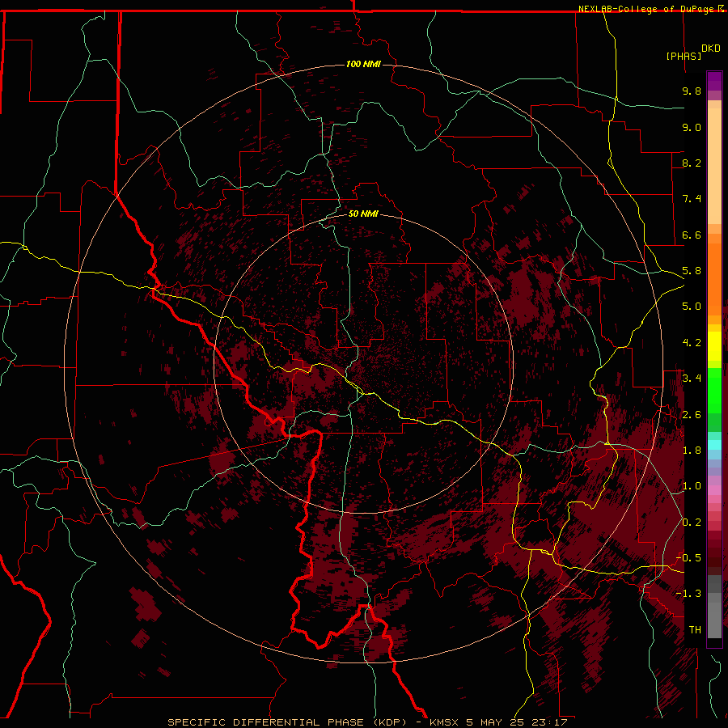Viewport: 728px width, 728px height.
Task: Click the 1.0 scale value
Action: click(x=692, y=486)
